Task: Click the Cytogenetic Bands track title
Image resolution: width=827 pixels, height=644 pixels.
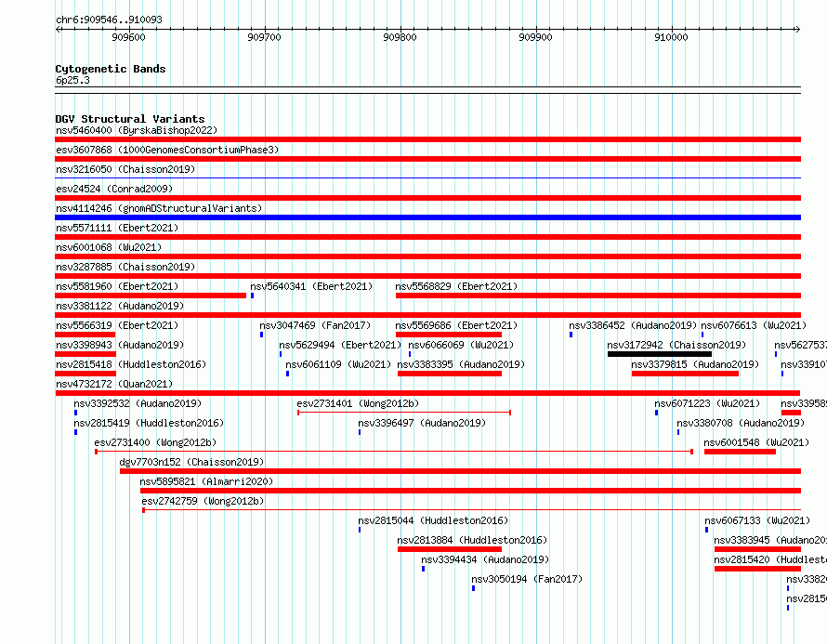Action: (111, 69)
